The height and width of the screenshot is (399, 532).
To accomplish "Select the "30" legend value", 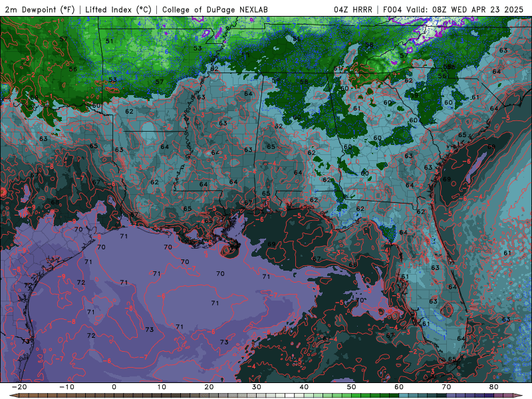I will click(257, 387).
